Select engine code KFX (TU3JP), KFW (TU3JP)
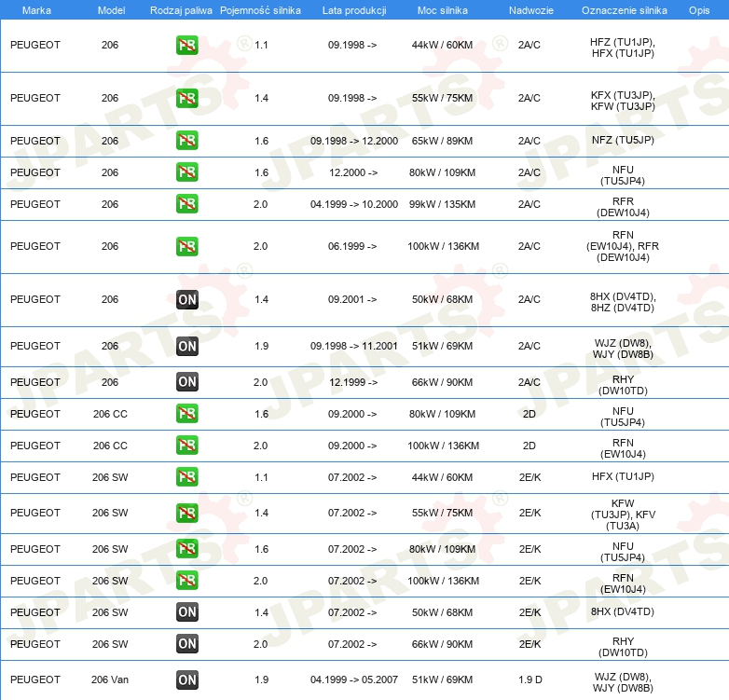 [x=623, y=101]
